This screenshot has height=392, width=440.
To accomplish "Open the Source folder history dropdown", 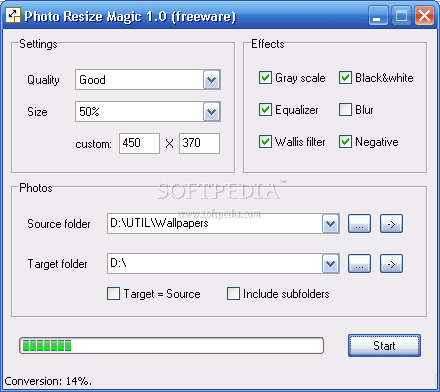I will click(330, 224).
